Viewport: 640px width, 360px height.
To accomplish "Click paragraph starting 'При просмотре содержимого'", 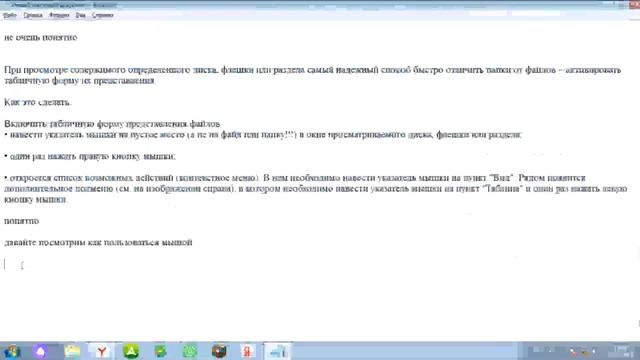I will (313, 75).
